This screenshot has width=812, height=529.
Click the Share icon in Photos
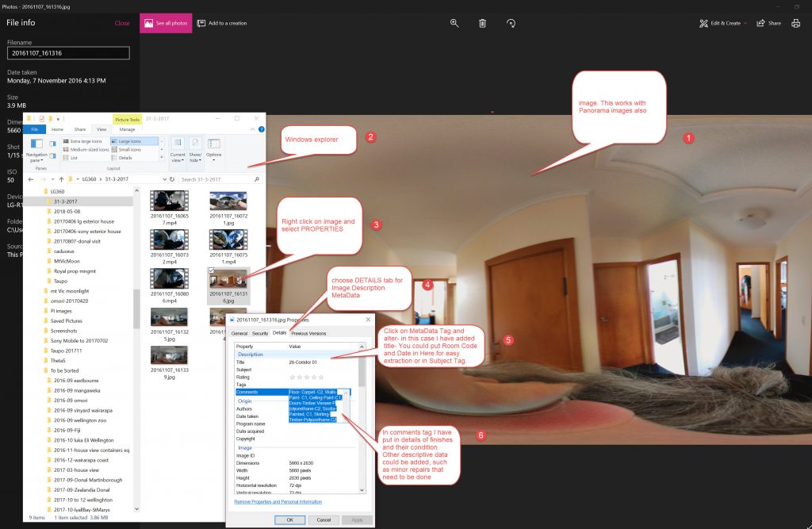[x=768, y=23]
